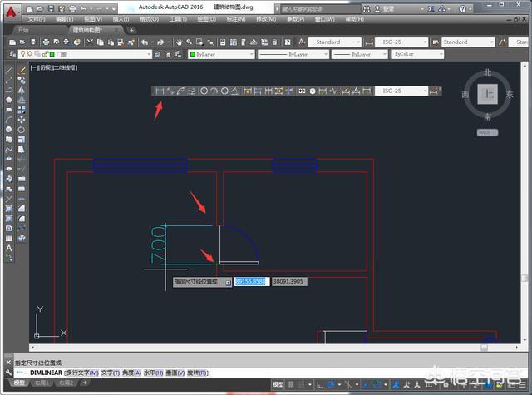Click the binoculars search icon in title bar
This screenshot has height=395, width=532.
[367, 9]
